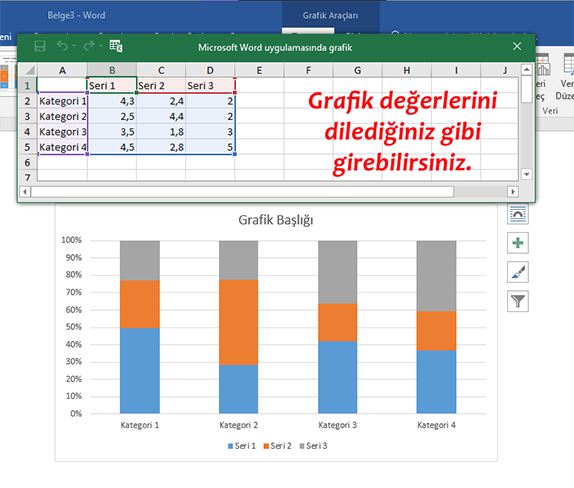This screenshot has height=488, width=574.
Task: Click Seri 2 legend entry
Action: tap(277, 446)
